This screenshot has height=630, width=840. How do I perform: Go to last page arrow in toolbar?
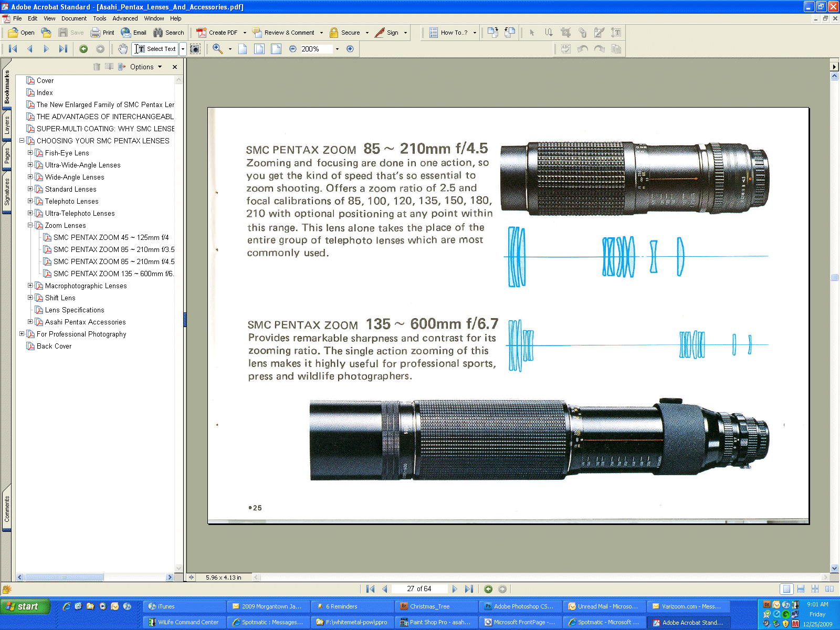[x=63, y=49]
